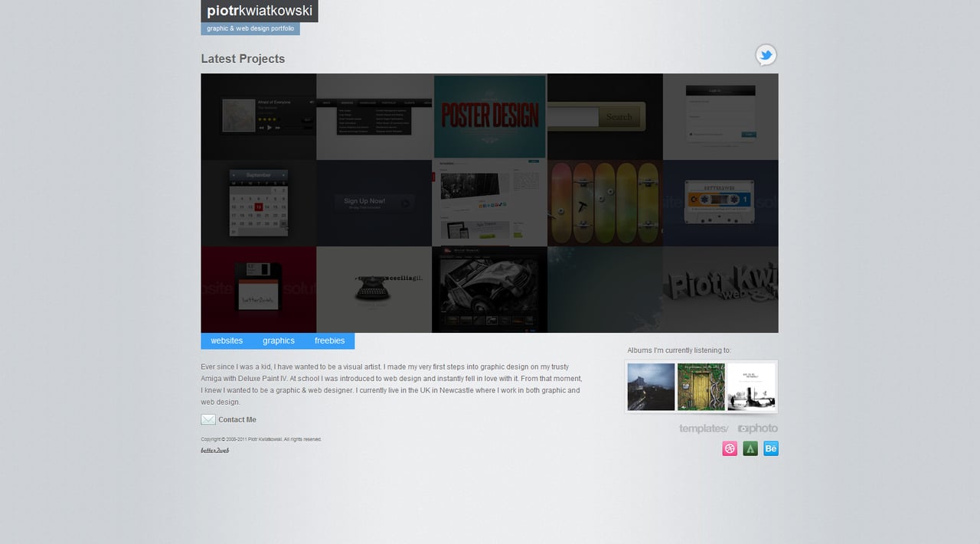This screenshot has width=980, height=544.
Task: Open the blue Behance icon
Action: pyautogui.click(x=770, y=448)
